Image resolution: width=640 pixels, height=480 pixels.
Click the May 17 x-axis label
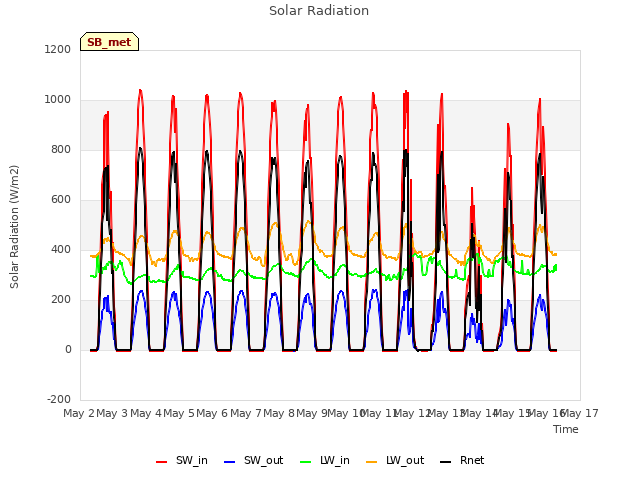pos(580,413)
